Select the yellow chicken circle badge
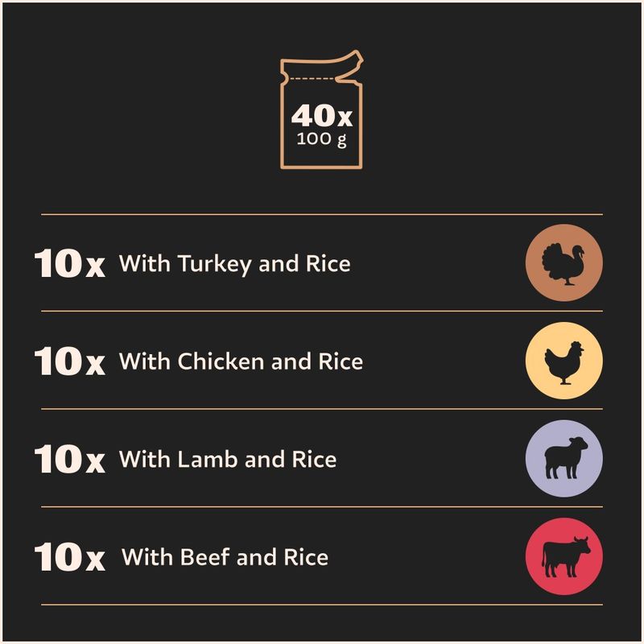 pyautogui.click(x=564, y=361)
